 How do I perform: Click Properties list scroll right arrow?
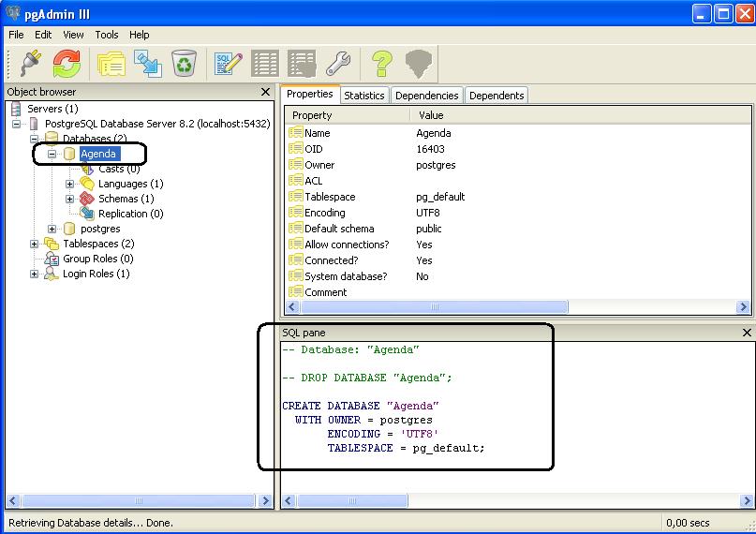click(x=743, y=306)
